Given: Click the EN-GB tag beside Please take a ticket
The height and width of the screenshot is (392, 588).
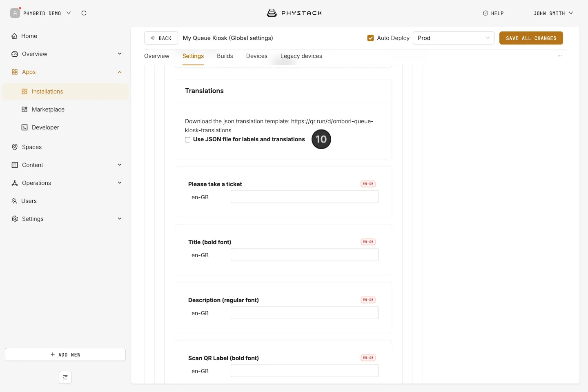Looking at the screenshot, I should coord(368,184).
